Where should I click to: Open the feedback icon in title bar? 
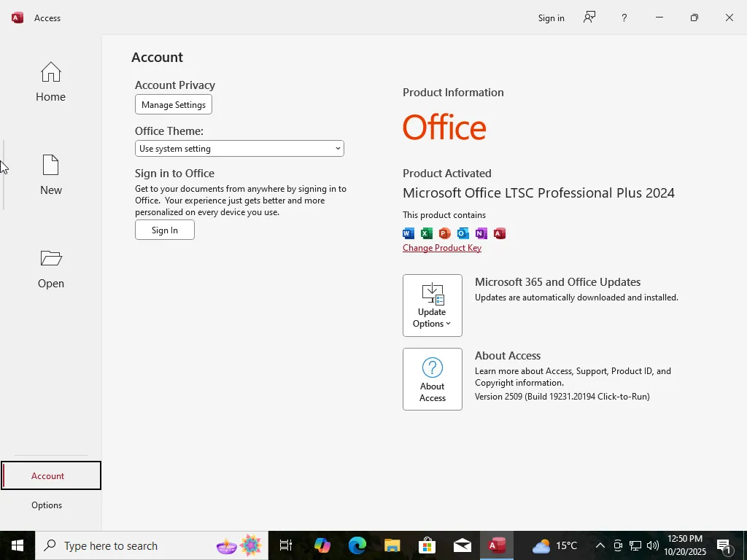(x=589, y=17)
